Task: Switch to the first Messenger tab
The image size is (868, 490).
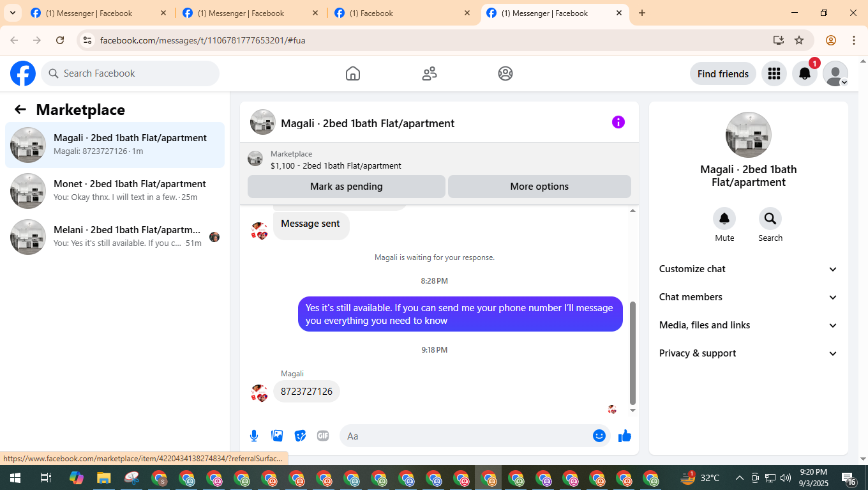Action: (99, 13)
